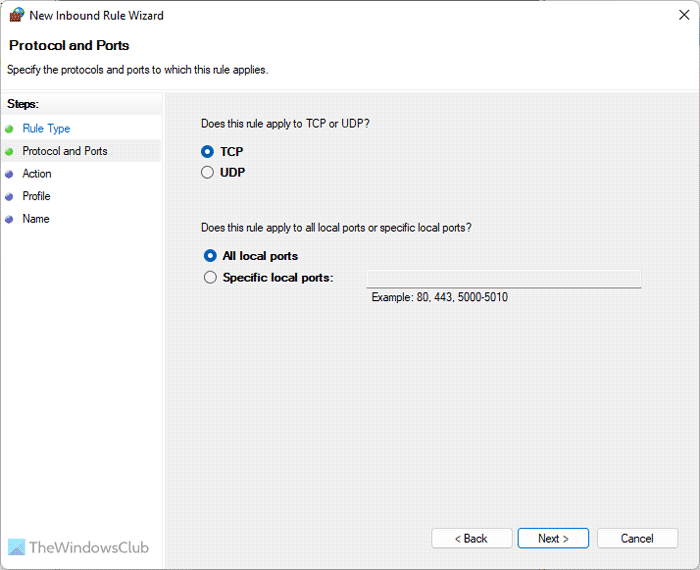Select the TCP radio button
This screenshot has width=700, height=570.
[x=208, y=152]
